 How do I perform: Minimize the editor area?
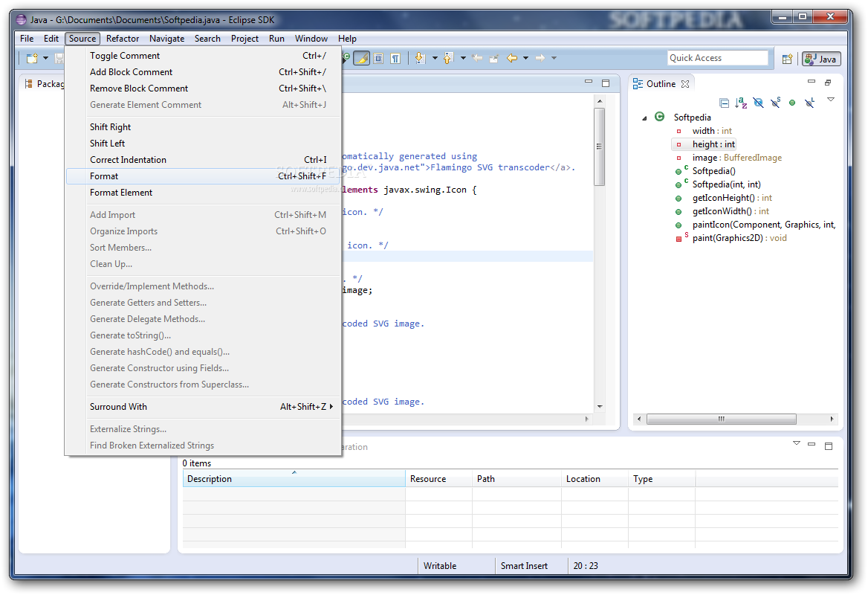pyautogui.click(x=589, y=82)
